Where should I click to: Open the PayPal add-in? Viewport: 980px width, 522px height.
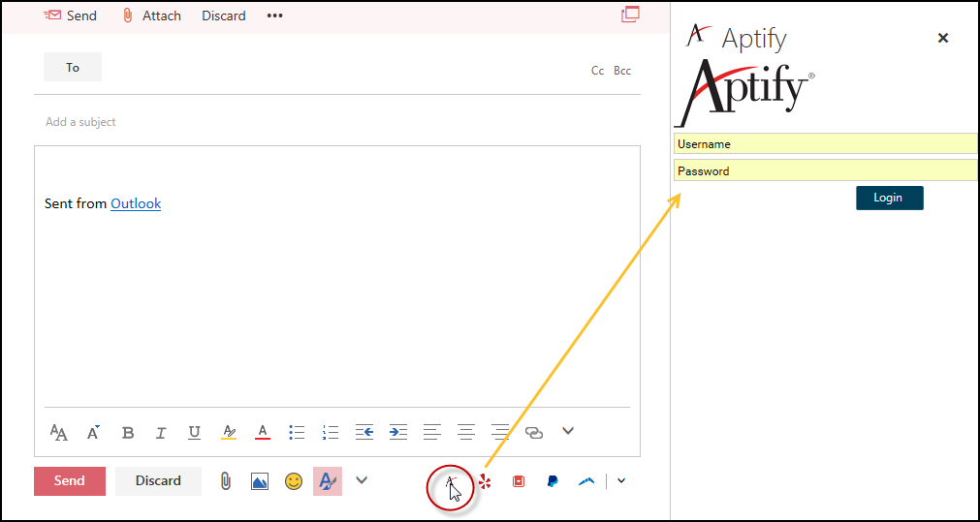(x=553, y=481)
